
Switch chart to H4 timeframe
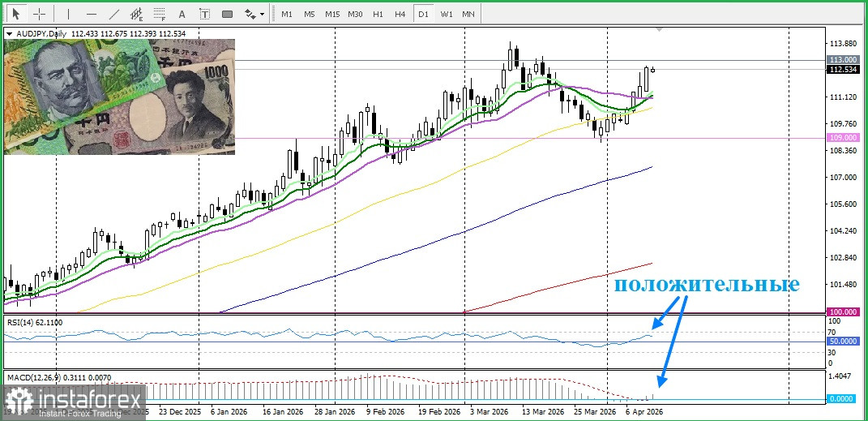pyautogui.click(x=400, y=14)
